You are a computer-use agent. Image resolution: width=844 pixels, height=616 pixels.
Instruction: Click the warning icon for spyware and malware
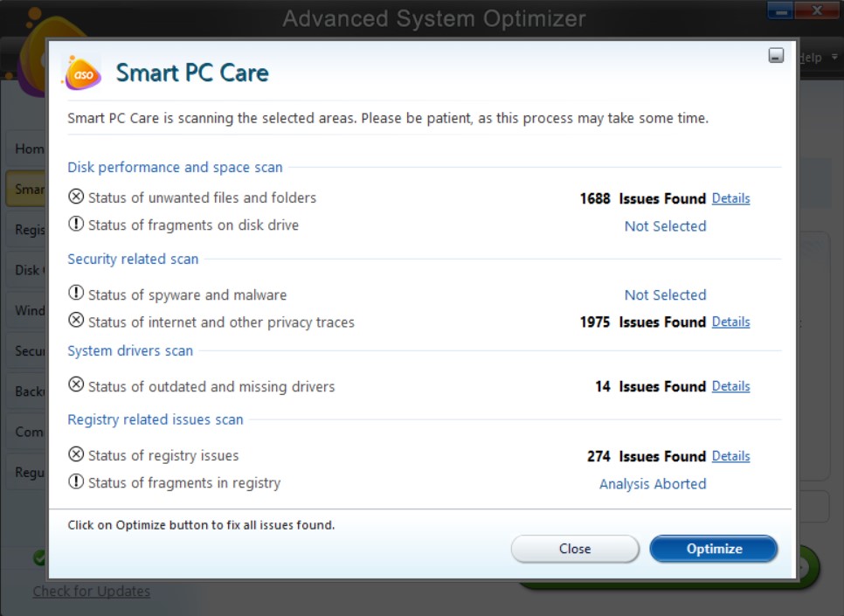point(74,294)
